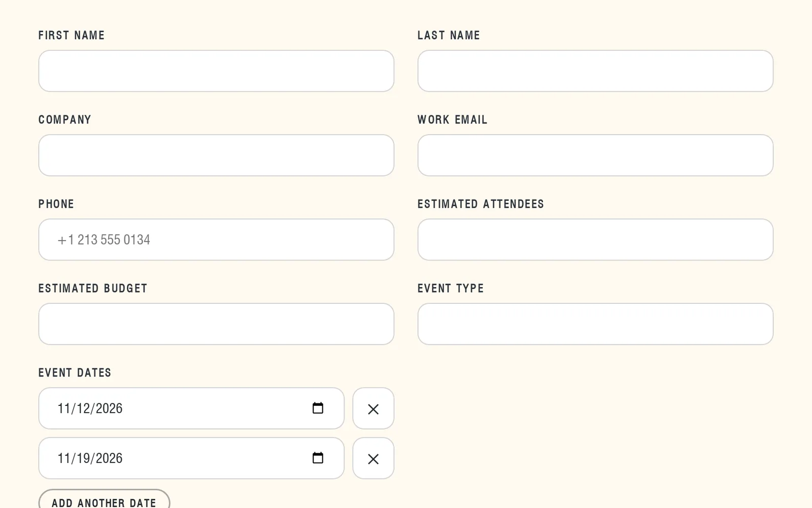Viewport: 812px width, 508px height.
Task: Click into the Phone number field
Action: coord(216,240)
